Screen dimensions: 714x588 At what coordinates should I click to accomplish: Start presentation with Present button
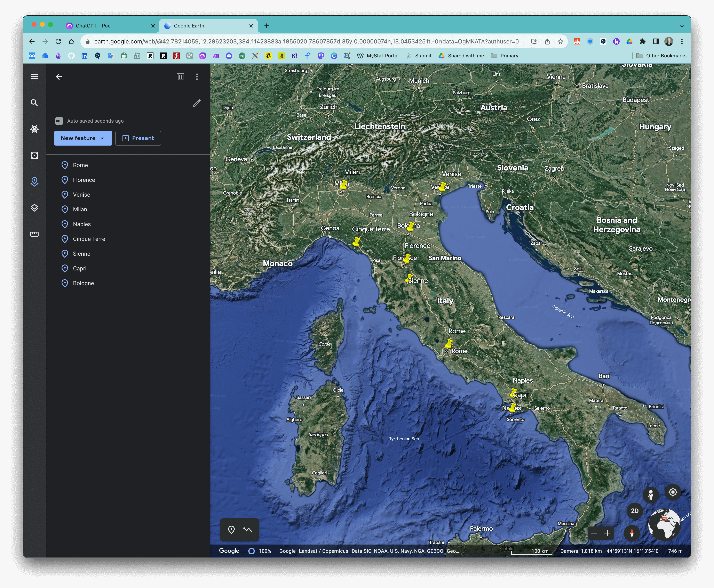[138, 138]
